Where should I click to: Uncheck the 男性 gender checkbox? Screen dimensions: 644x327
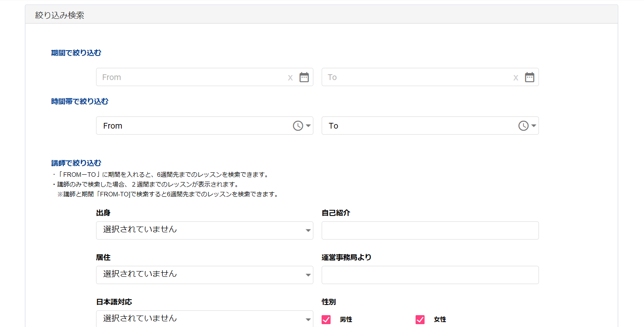click(326, 319)
